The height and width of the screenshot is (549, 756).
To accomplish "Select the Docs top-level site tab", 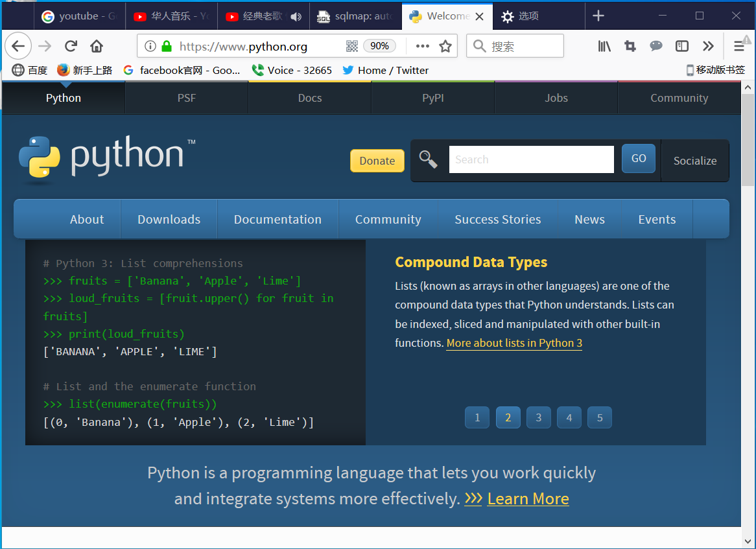I will tap(309, 98).
